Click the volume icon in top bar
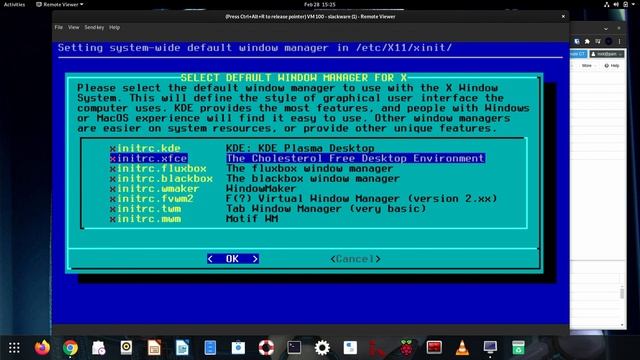This screenshot has height=360, width=640. (616, 4)
